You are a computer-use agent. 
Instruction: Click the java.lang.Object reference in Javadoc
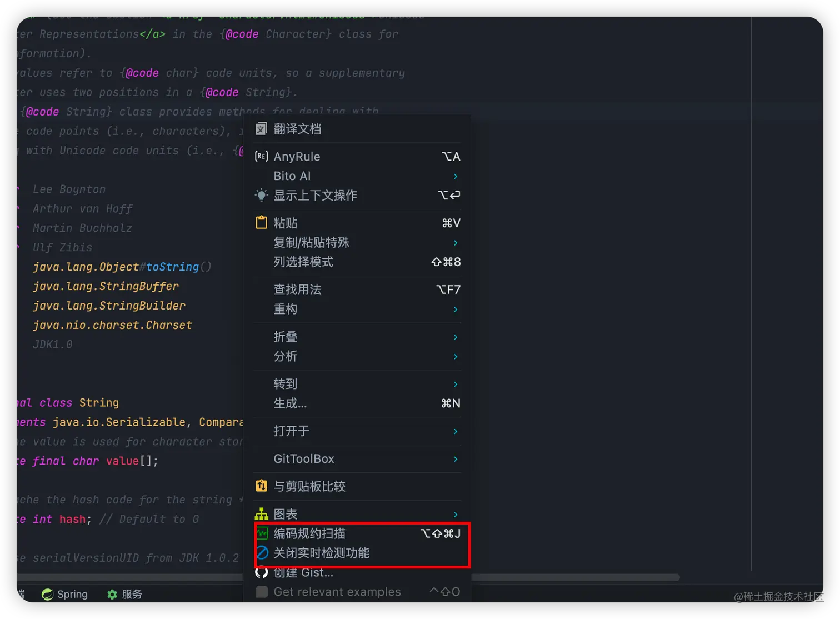coord(86,267)
